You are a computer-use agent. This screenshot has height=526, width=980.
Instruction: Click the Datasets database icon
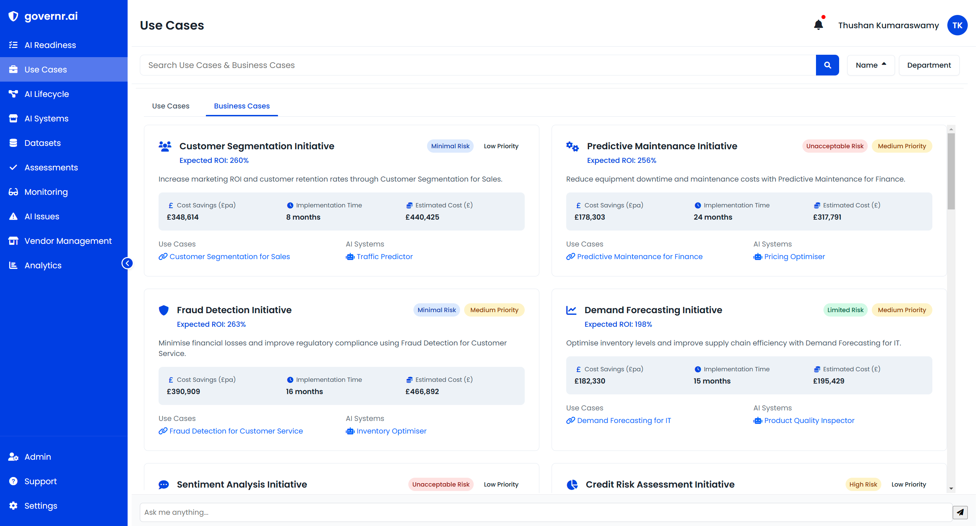point(13,143)
